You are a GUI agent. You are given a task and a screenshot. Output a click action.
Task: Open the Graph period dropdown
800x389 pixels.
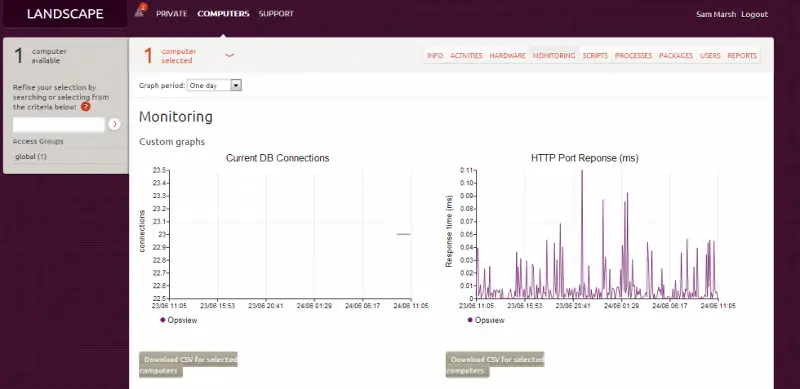[x=214, y=85]
